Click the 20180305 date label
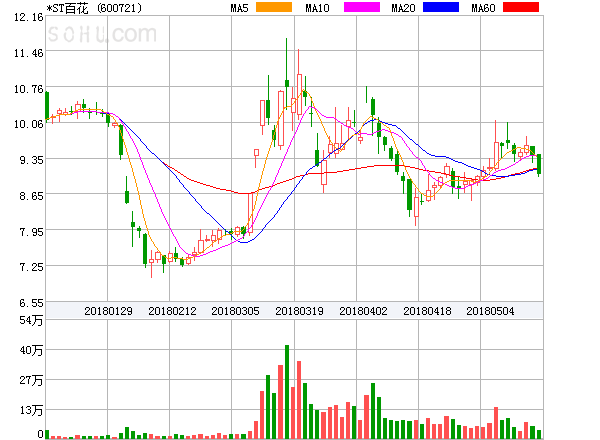 235,311
